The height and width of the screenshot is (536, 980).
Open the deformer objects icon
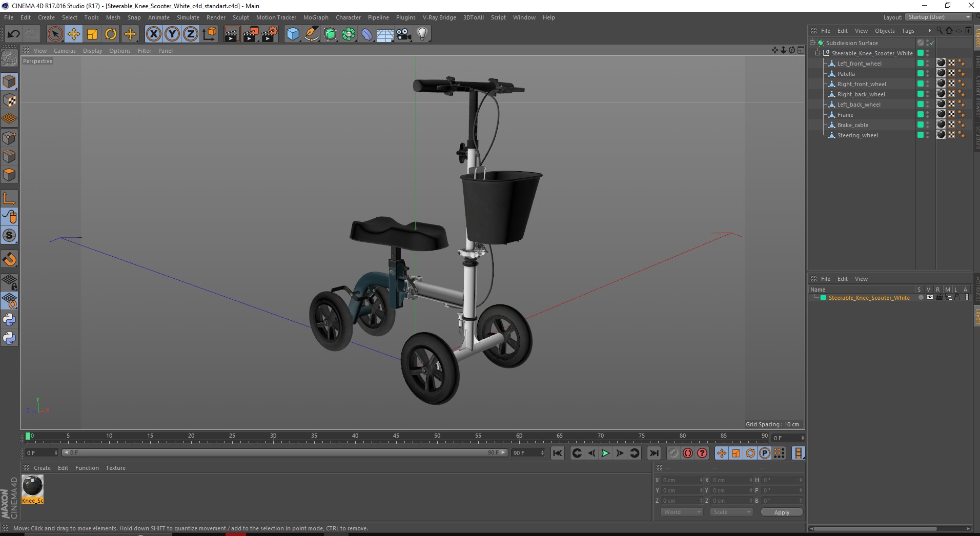[x=367, y=34]
